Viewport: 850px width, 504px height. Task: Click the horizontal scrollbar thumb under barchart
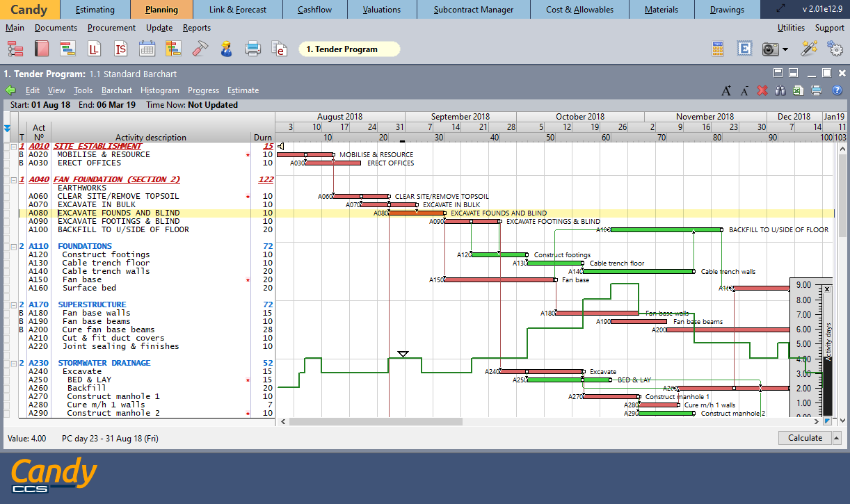[x=376, y=422]
